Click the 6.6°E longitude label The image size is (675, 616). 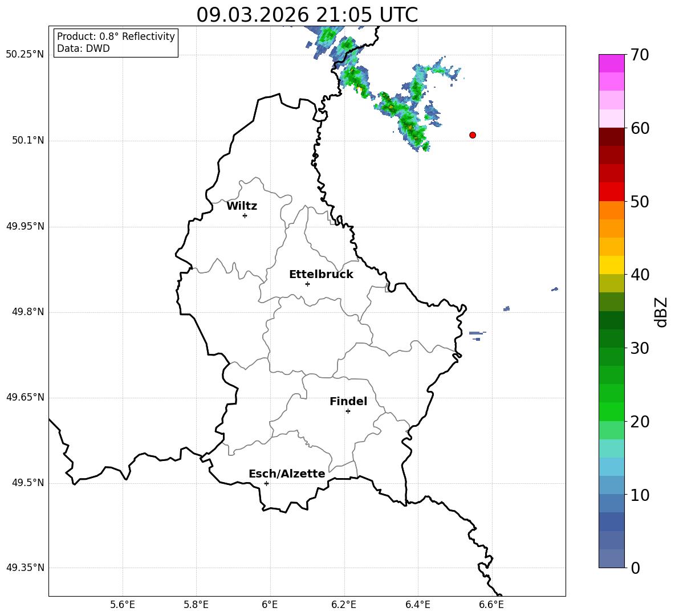tap(491, 605)
